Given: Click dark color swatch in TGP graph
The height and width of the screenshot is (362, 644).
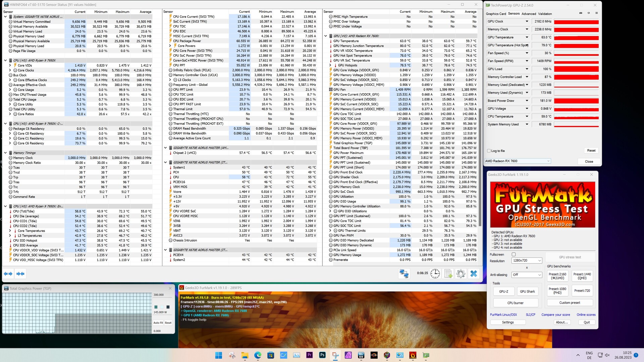Looking at the screenshot, I should 168,307.
